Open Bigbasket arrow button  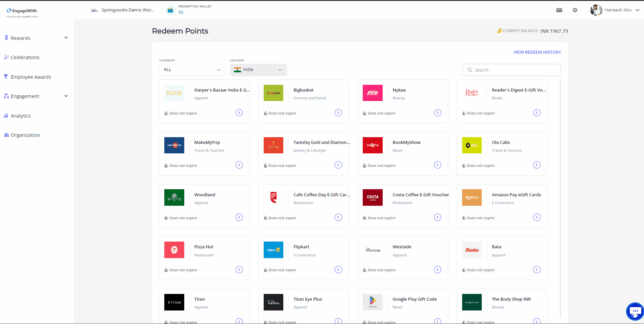tap(338, 113)
